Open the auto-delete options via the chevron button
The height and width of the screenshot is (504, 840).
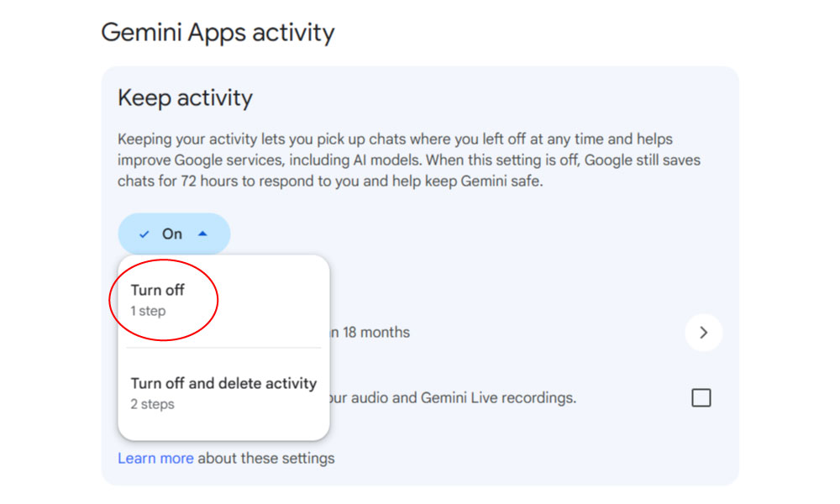pos(704,333)
